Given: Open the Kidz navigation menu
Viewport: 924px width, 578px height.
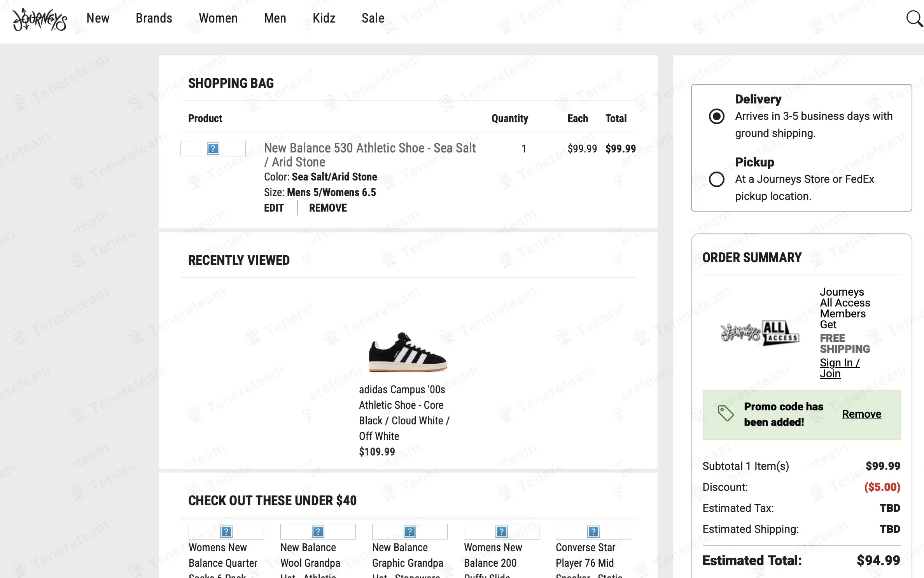Looking at the screenshot, I should 324,18.
